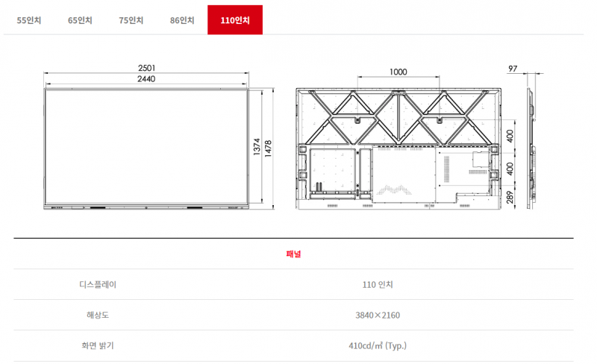Click the 3840×2160 resolution value

tap(378, 315)
